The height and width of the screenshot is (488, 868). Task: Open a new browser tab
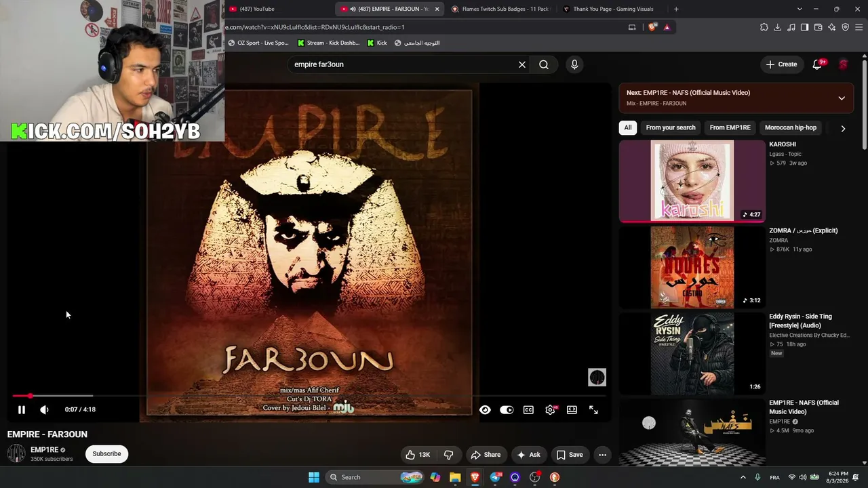[x=676, y=9]
